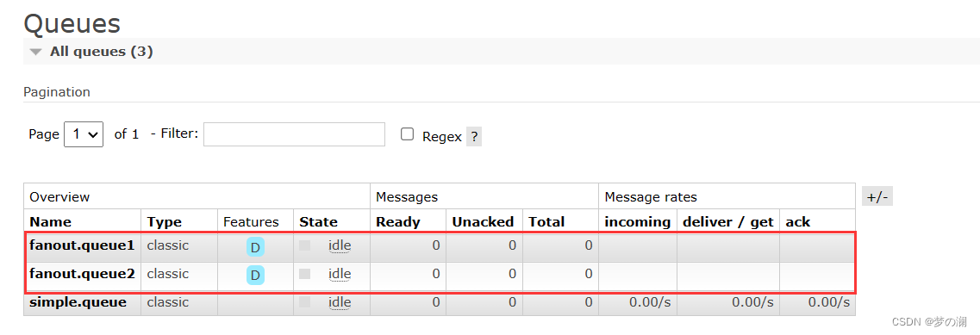The height and width of the screenshot is (335, 980).
Task: Open the Page number dropdown
Action: (84, 134)
